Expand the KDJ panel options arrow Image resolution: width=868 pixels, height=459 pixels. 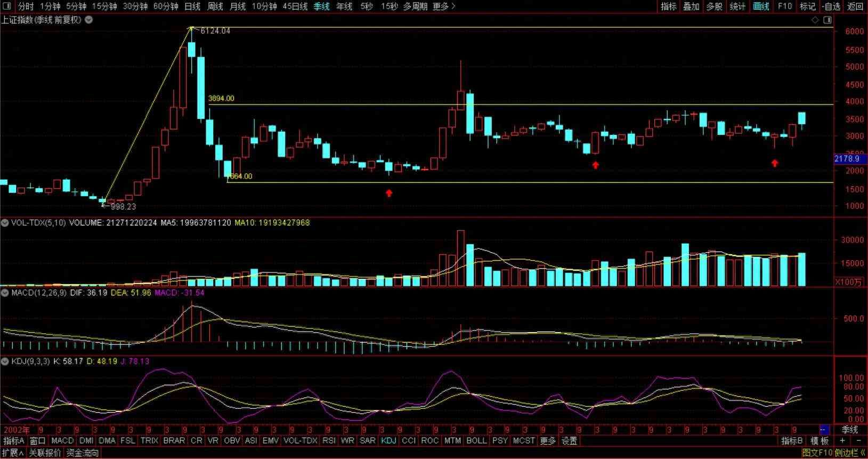pyautogui.click(x=5, y=361)
